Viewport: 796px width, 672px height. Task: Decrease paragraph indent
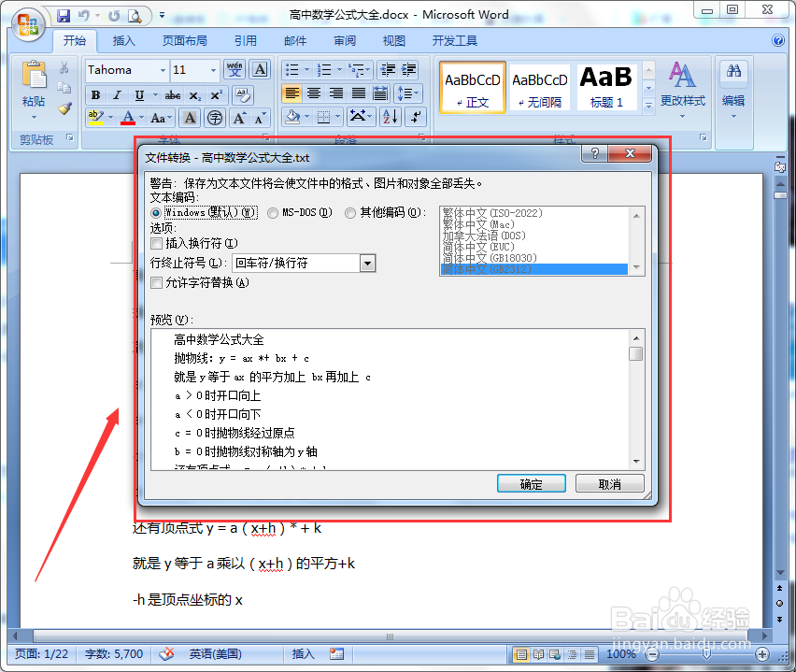(389, 69)
